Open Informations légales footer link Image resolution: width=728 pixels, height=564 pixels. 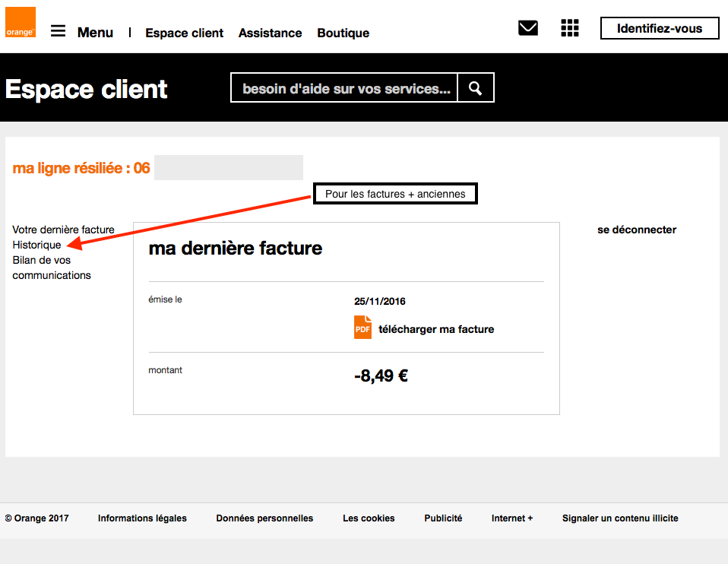coord(142,518)
